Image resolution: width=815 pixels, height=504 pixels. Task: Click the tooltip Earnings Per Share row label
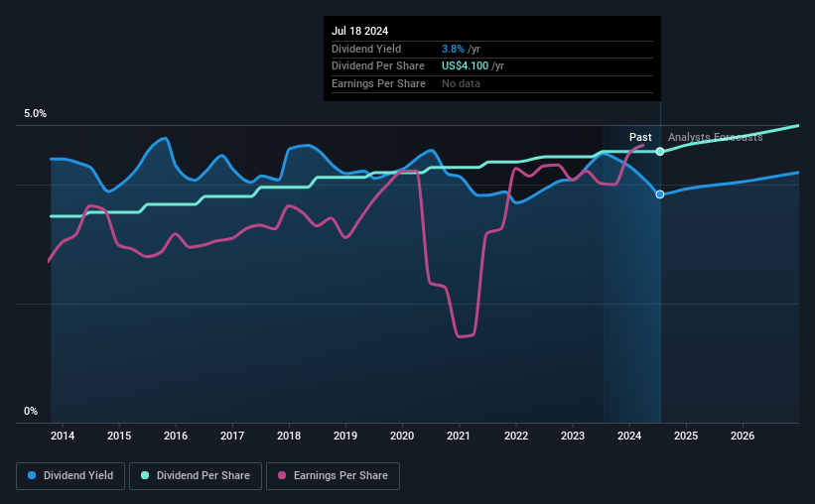(x=378, y=83)
